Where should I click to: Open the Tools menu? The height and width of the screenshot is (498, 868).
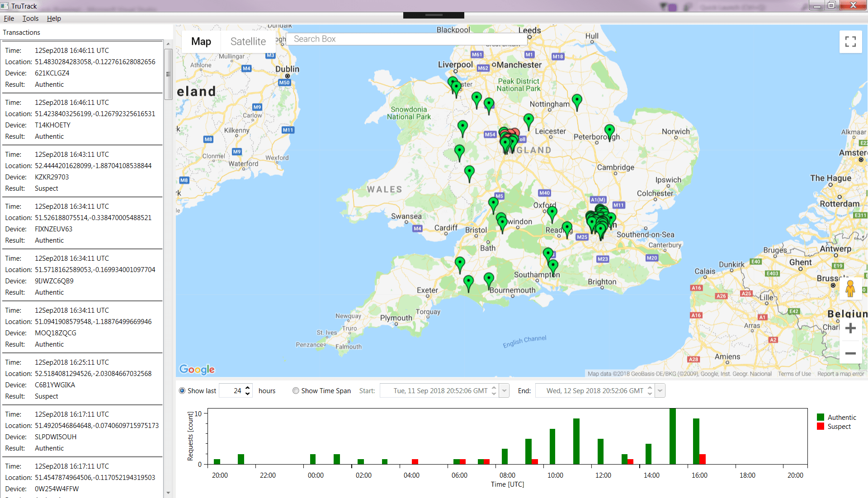(30, 19)
